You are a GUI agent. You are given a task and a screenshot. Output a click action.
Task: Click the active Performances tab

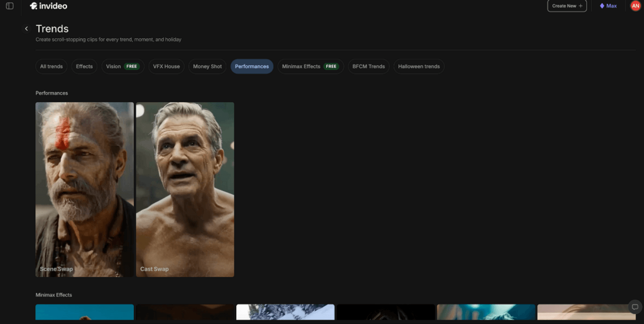(252, 66)
